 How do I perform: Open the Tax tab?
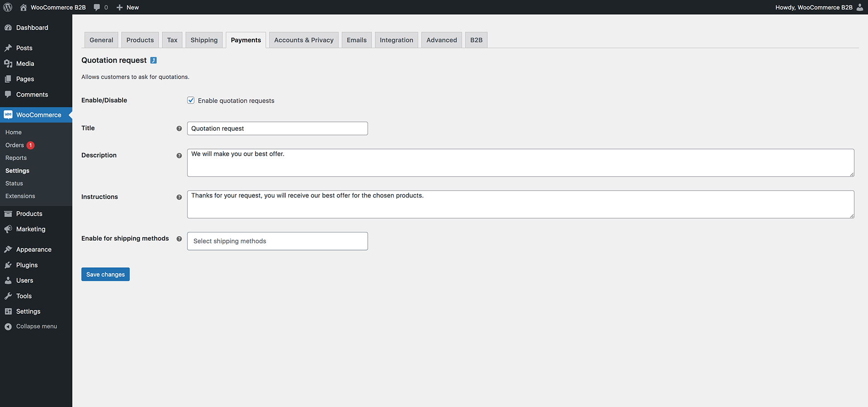click(172, 40)
